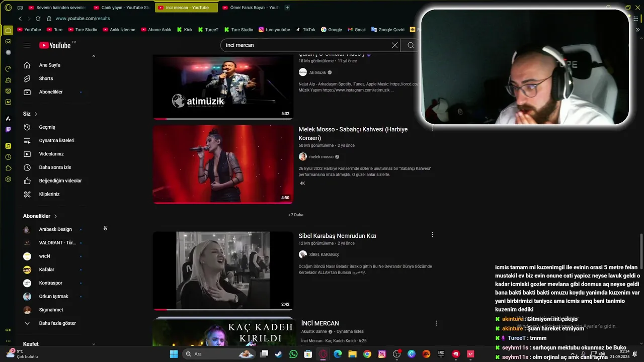
Task: Open Anlık İzlenme bookmark
Action: pos(119,30)
